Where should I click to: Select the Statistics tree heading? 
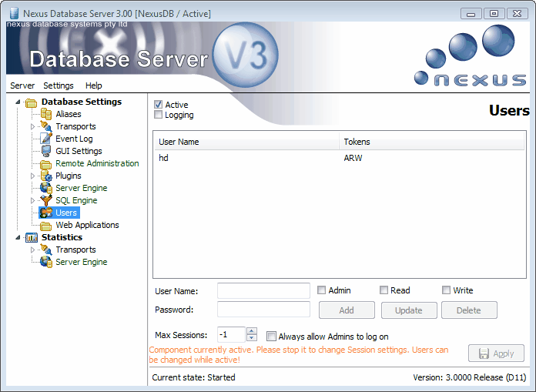62,237
